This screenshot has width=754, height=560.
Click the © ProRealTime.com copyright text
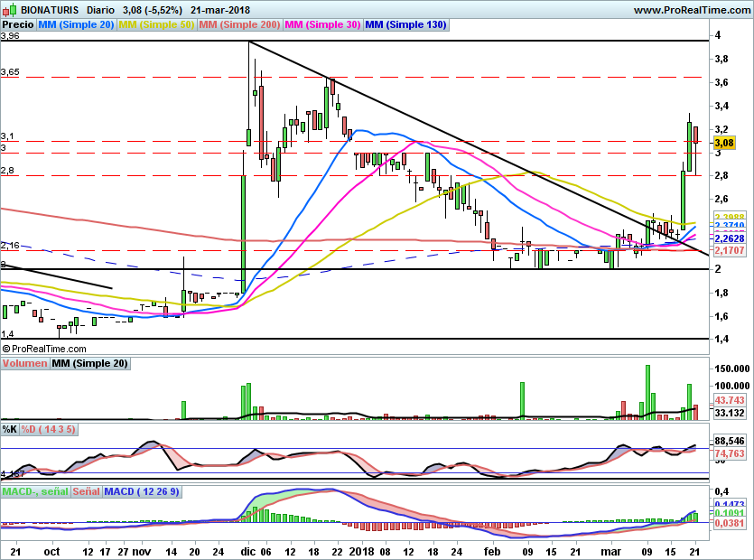click(x=44, y=349)
